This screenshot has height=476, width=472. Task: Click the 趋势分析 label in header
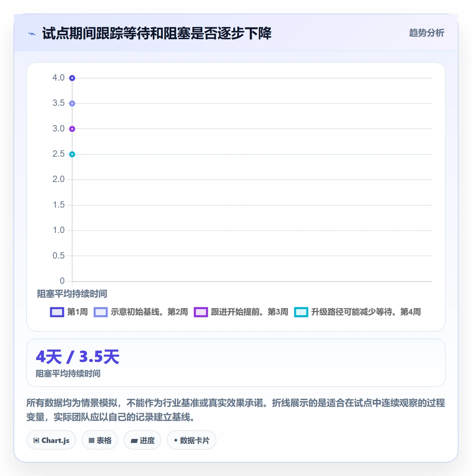426,33
